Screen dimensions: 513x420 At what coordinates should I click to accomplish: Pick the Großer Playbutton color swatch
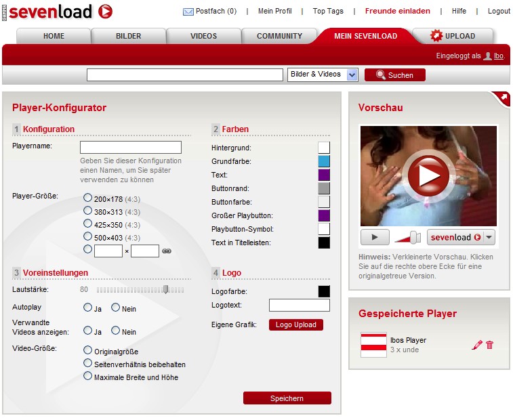point(324,215)
